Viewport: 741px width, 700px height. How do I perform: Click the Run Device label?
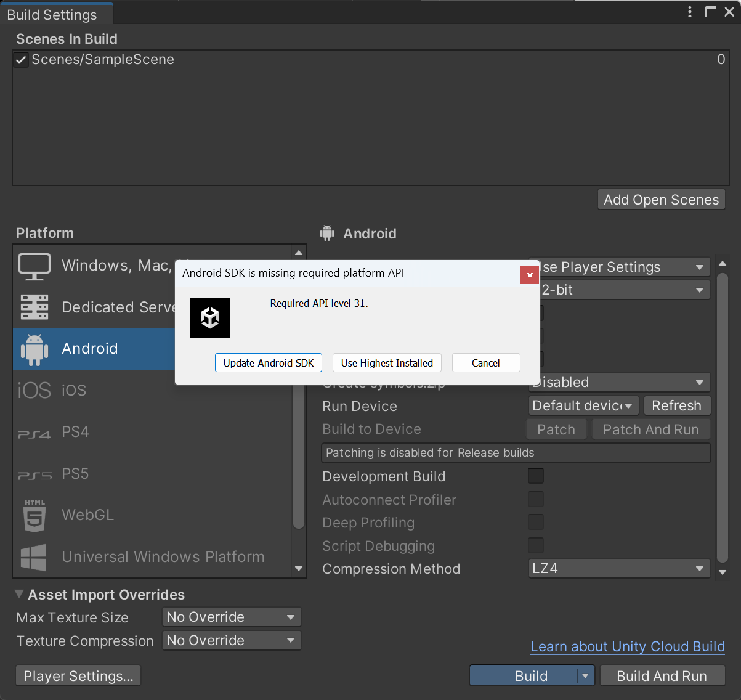tap(360, 406)
